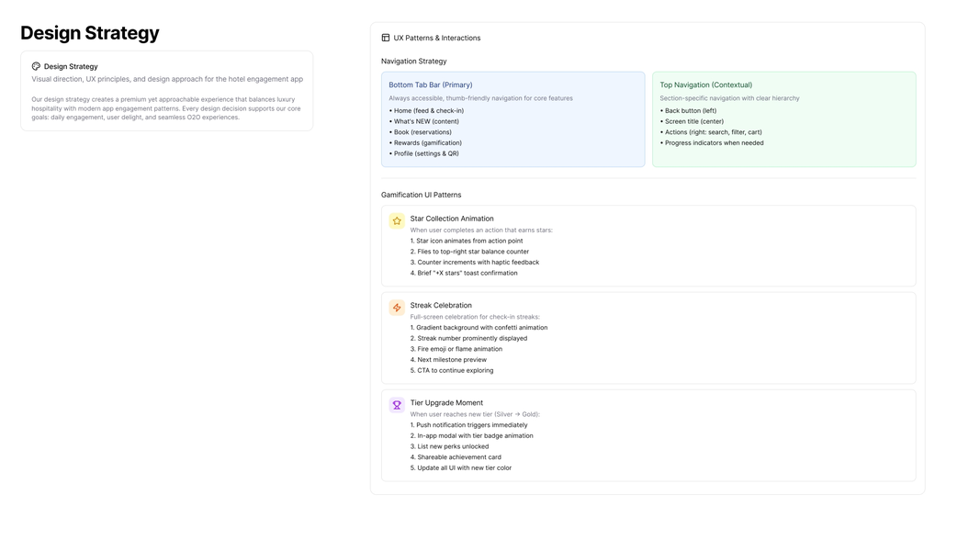Click the Back button (left) bullet
This screenshot has height=551, width=980.
click(690, 110)
